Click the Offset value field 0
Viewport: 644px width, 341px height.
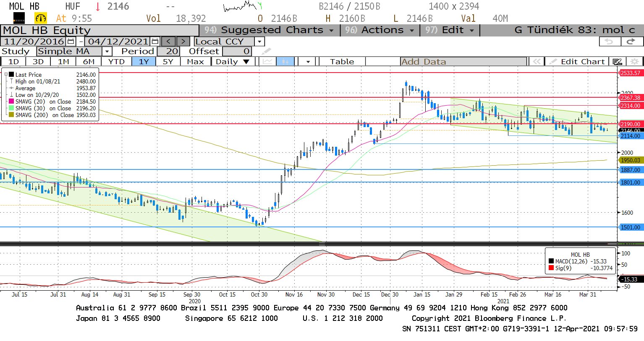237,52
